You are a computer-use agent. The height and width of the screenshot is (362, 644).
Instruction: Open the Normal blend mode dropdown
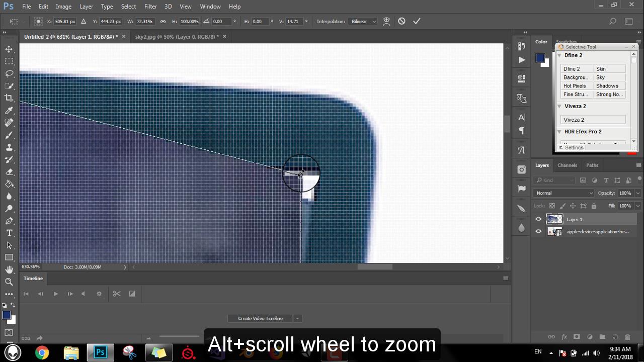(565, 193)
